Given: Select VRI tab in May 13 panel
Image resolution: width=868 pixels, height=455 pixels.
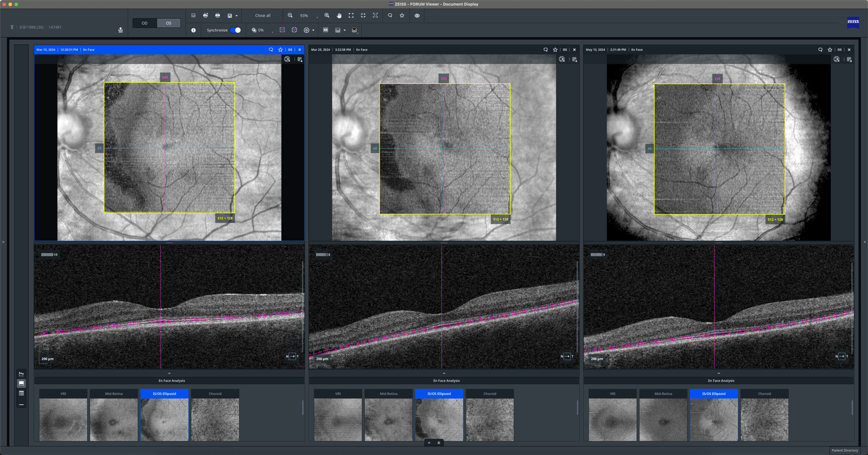Looking at the screenshot, I should pos(612,394).
